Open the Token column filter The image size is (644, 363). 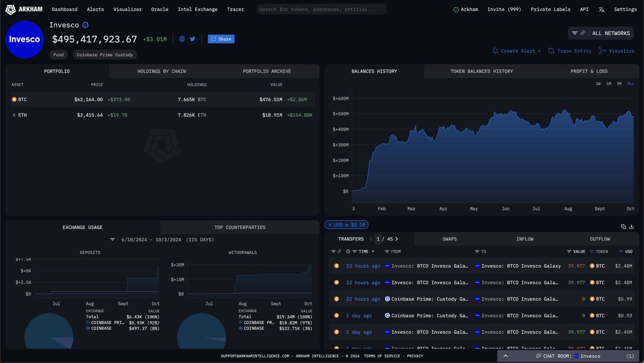click(592, 251)
